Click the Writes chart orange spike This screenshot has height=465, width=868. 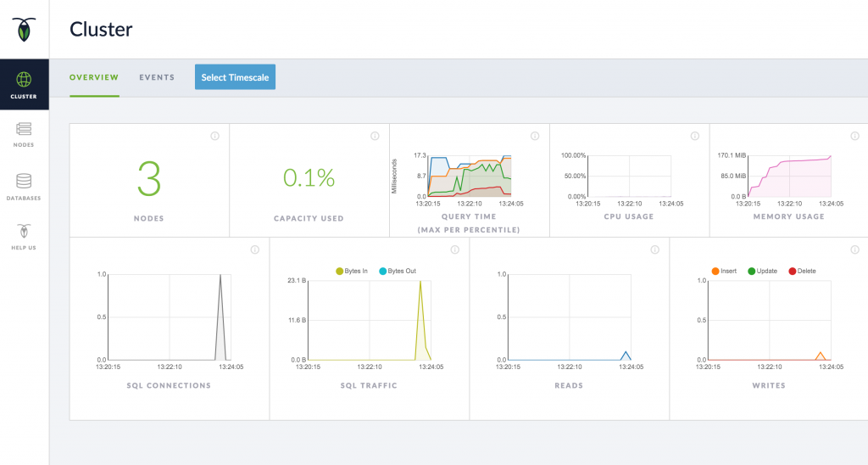coord(821,356)
